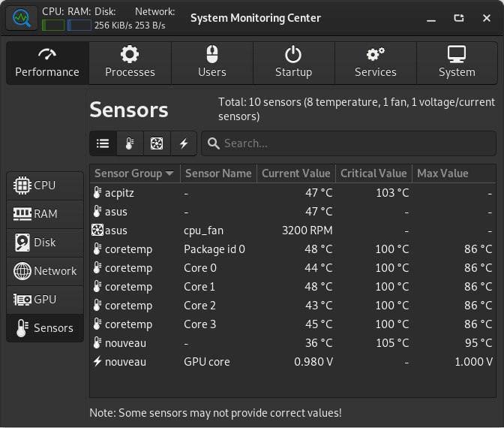The width and height of the screenshot is (504, 428).
Task: Click the 95 °C max value
Action: 478,343
